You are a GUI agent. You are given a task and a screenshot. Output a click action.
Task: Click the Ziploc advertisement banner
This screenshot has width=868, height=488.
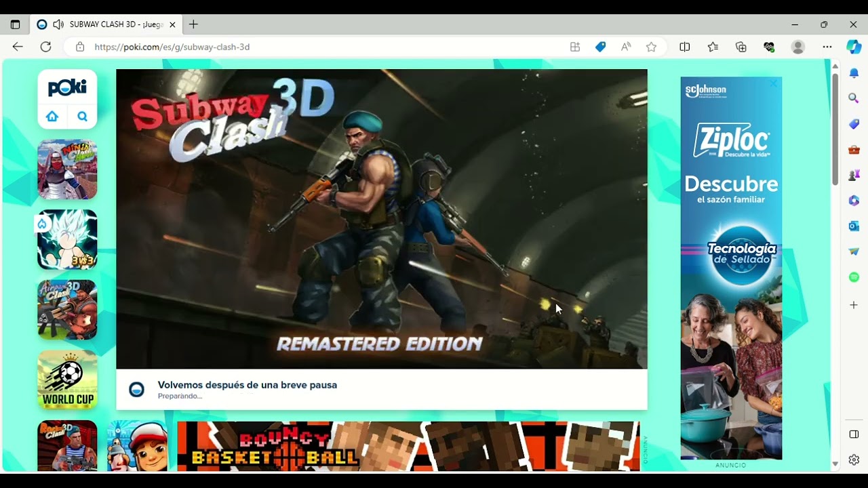coord(731,268)
